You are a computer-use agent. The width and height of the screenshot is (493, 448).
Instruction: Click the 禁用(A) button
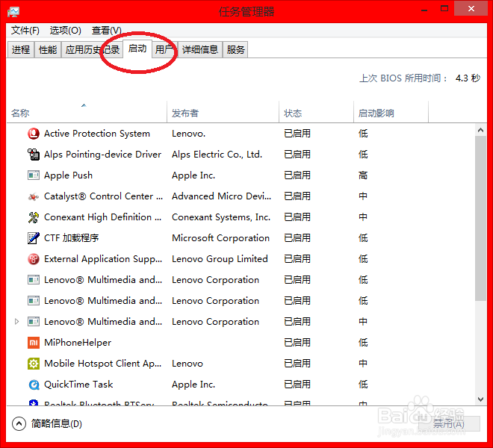click(449, 424)
